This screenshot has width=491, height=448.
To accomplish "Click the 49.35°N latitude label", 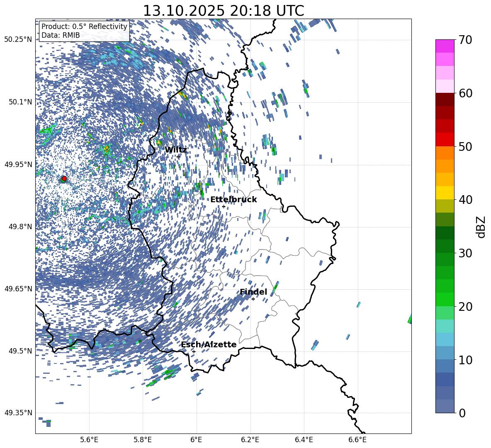I will (18, 413).
